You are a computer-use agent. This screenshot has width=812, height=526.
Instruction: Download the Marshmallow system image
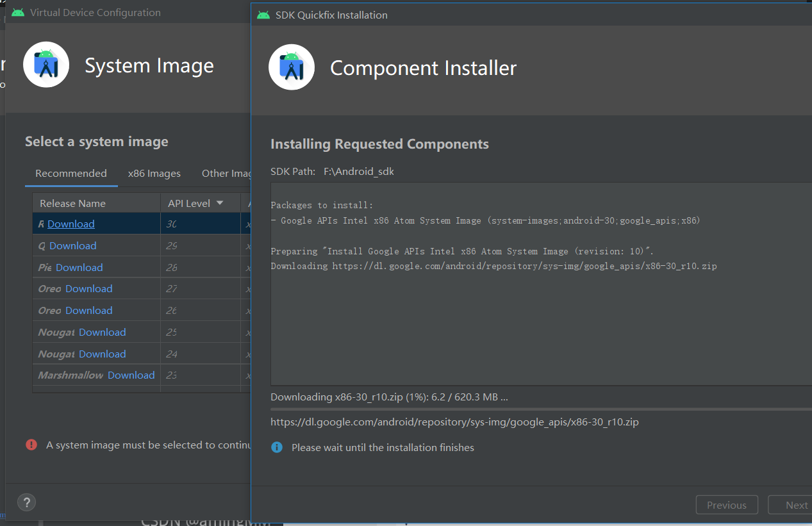(x=131, y=375)
